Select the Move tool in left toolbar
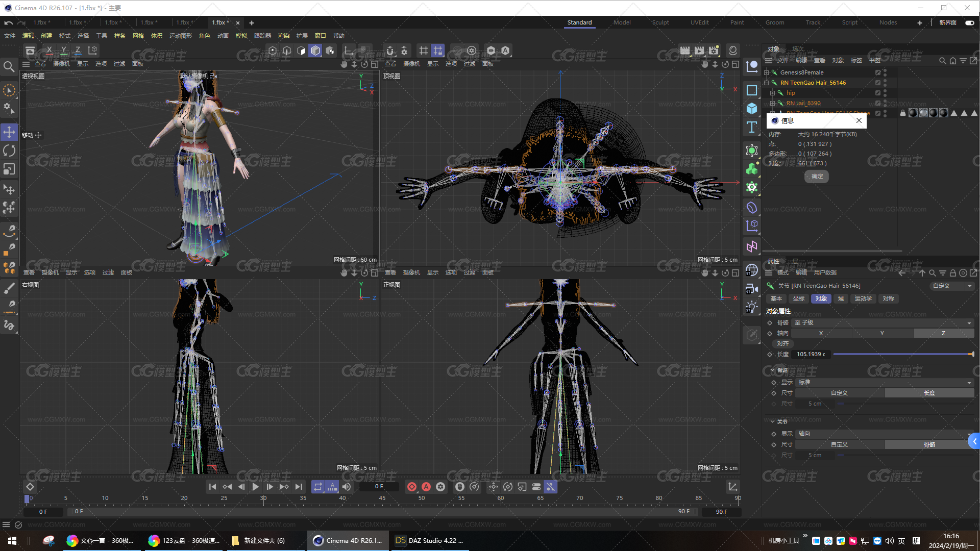 click(9, 132)
